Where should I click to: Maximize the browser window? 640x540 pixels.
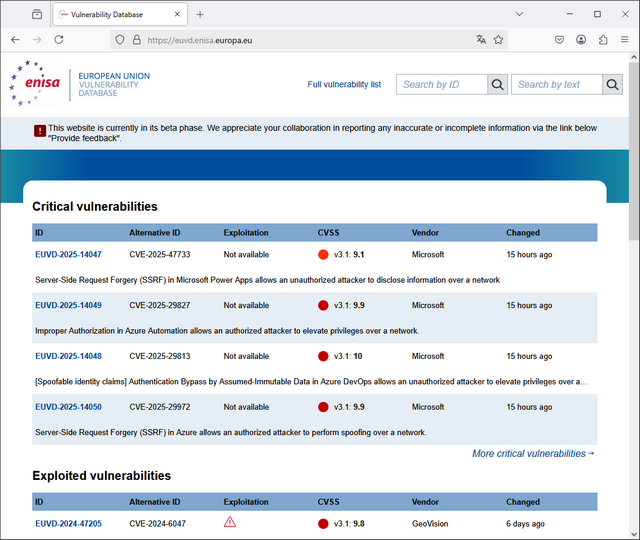point(597,14)
